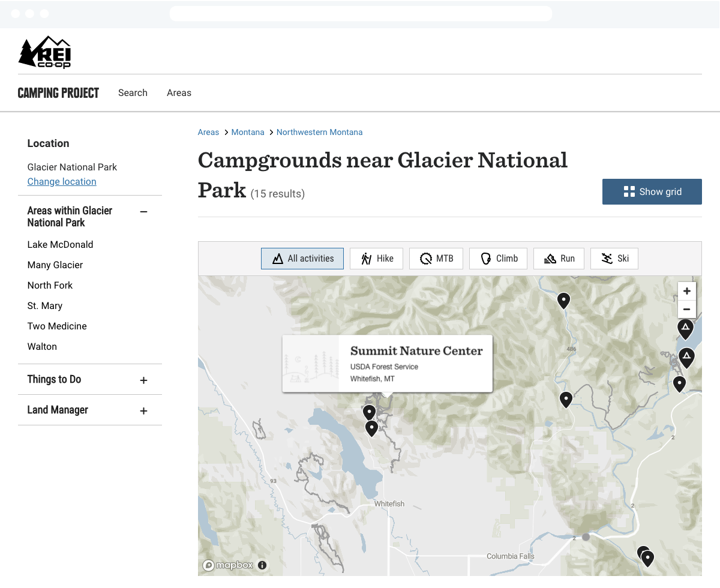This screenshot has height=588, width=720.
Task: Click the Show grid button
Action: click(x=652, y=191)
